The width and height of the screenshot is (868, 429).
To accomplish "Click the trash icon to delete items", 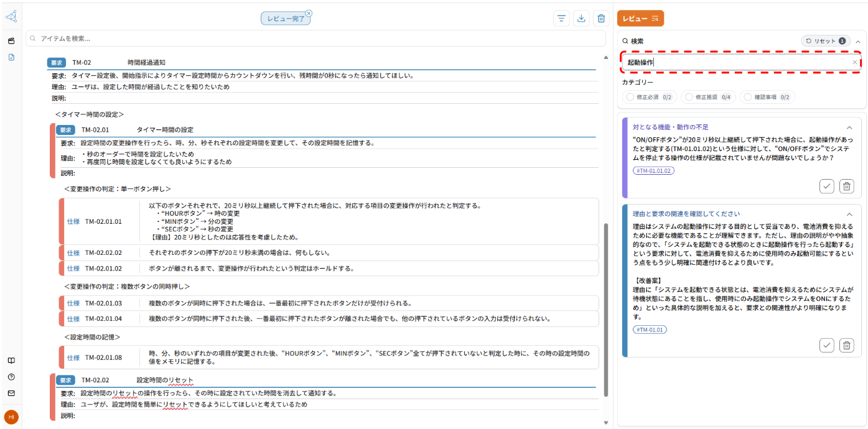I will [x=601, y=18].
